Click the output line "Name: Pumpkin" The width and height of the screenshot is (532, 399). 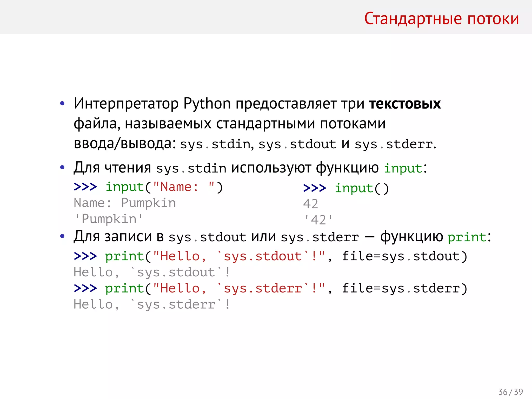tap(125, 203)
